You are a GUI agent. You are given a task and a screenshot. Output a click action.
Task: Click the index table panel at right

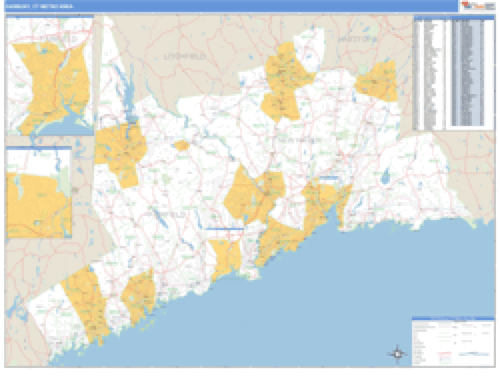(454, 73)
